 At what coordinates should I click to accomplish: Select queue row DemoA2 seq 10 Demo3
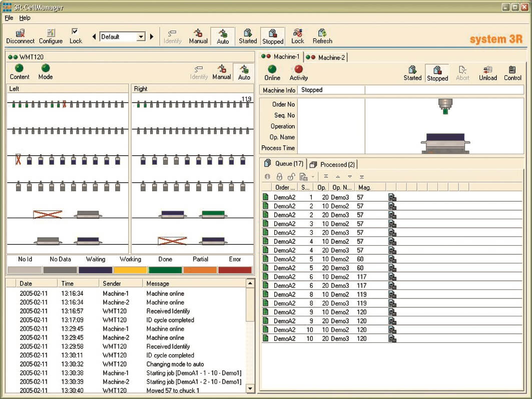pos(392,338)
